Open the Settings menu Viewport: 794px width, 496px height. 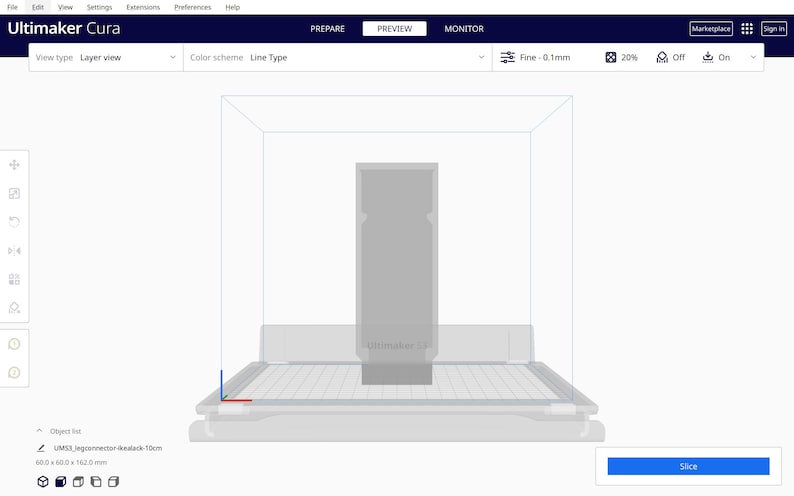coord(99,7)
